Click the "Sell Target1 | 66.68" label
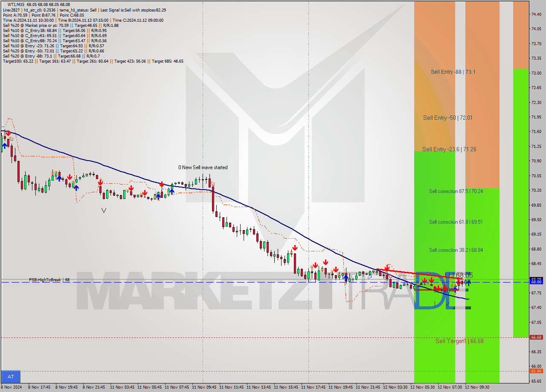546x392 pixels. pos(459,341)
